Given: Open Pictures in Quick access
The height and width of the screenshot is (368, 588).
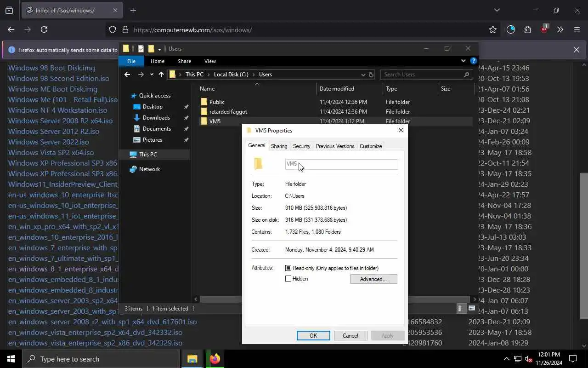Looking at the screenshot, I should coord(152,140).
